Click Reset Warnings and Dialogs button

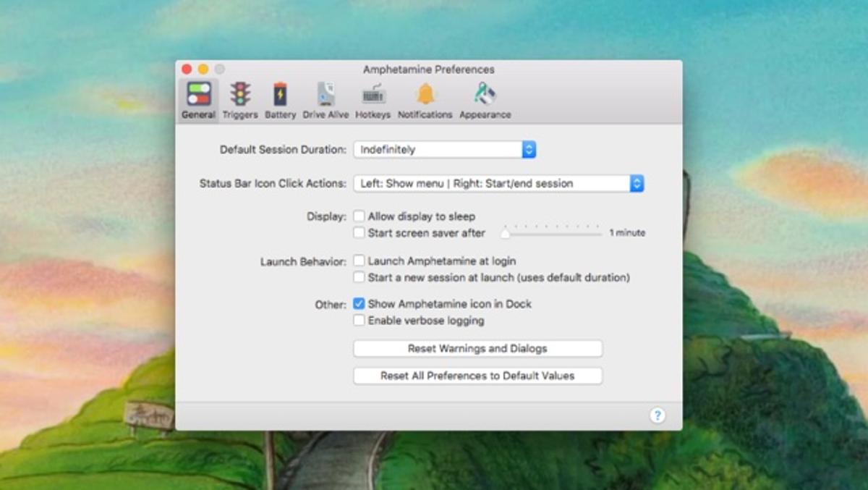[x=477, y=349]
